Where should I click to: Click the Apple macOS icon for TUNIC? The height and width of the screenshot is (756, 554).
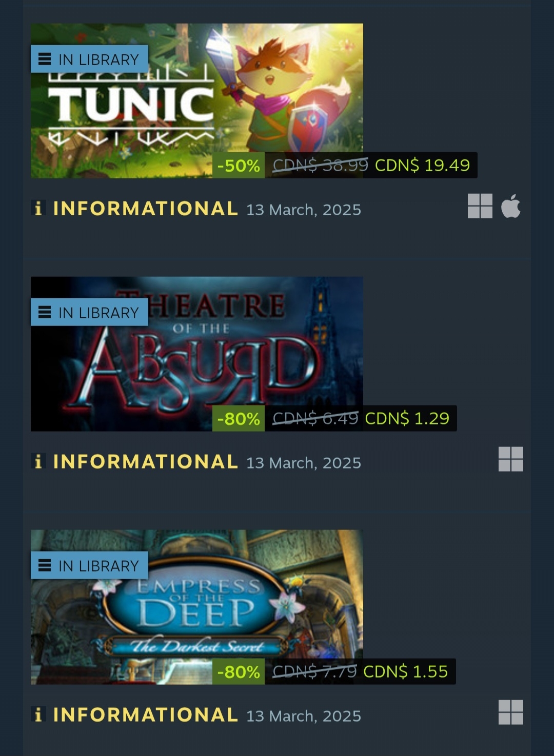tap(511, 206)
